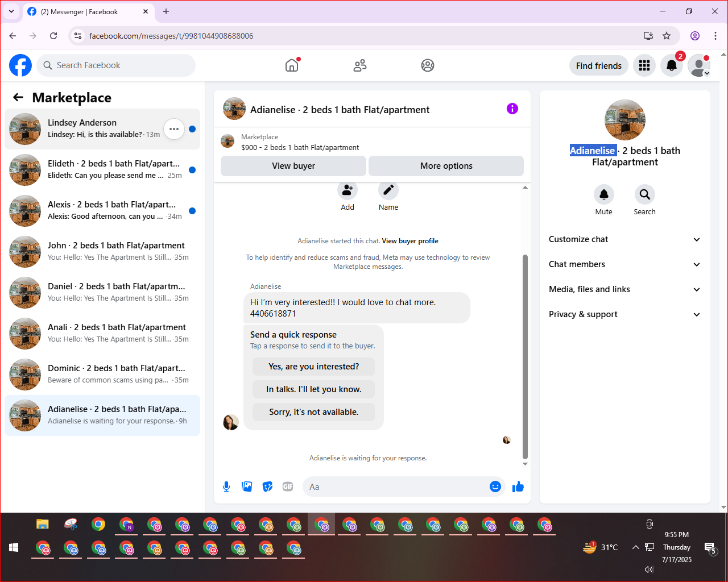This screenshot has width=728, height=582.
Task: Reload the page
Action: 53,36
